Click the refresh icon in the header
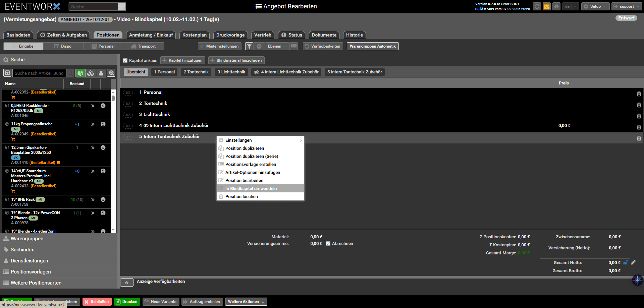This screenshot has height=308, width=644. (x=537, y=6)
